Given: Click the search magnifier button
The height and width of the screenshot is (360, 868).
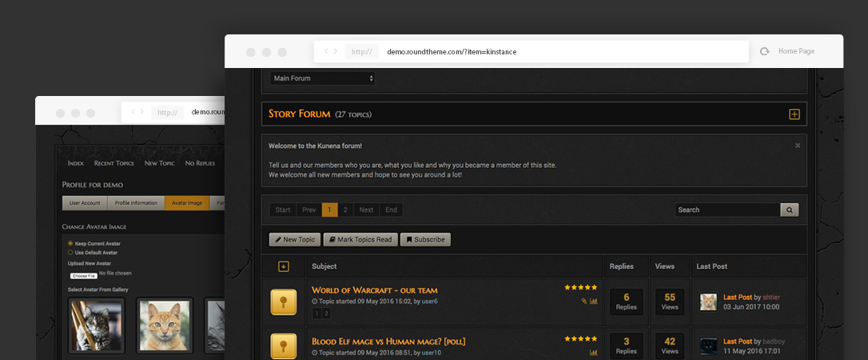Looking at the screenshot, I should click(x=790, y=210).
